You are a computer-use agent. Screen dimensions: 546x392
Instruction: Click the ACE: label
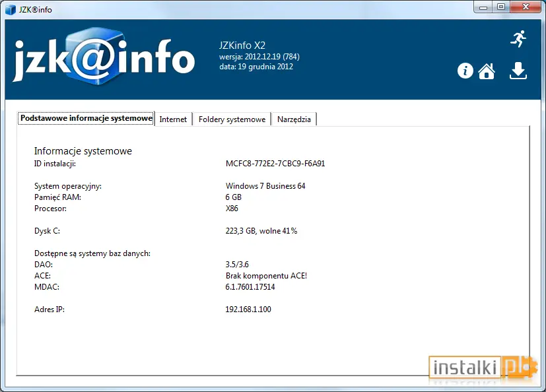(42, 276)
